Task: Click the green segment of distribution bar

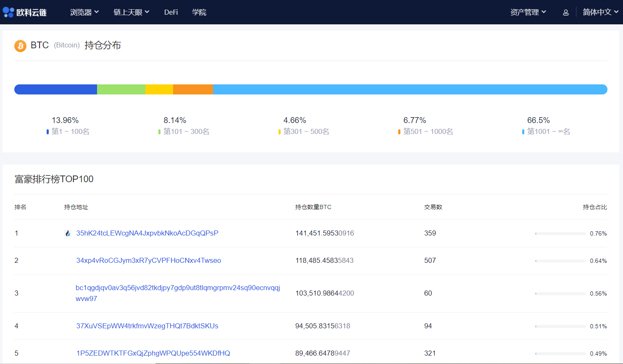Action: click(x=121, y=89)
